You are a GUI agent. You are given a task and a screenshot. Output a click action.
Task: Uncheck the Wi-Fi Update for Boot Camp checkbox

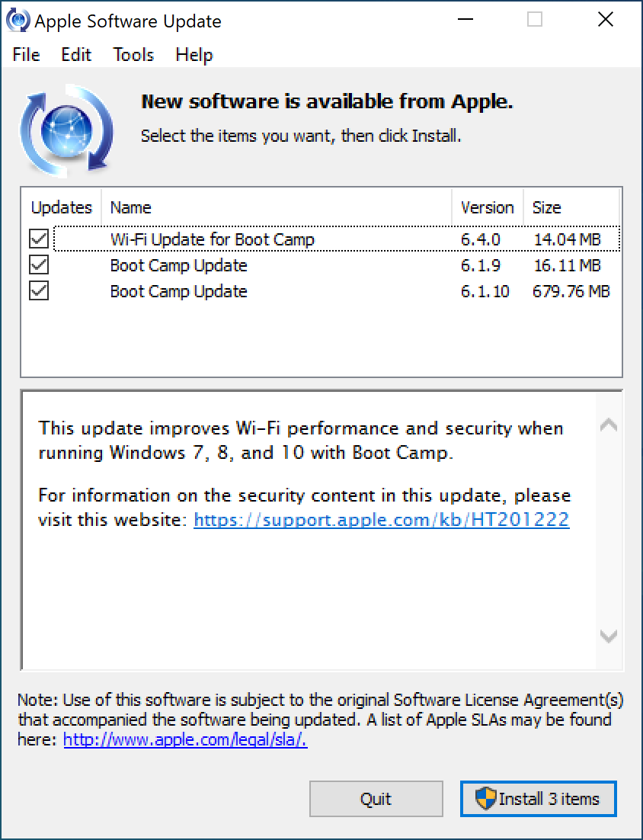click(x=39, y=240)
